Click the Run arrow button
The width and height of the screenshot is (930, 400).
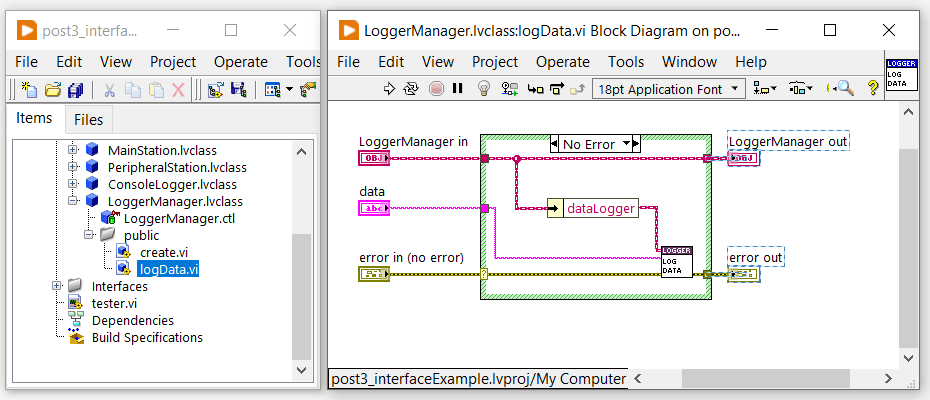point(390,88)
